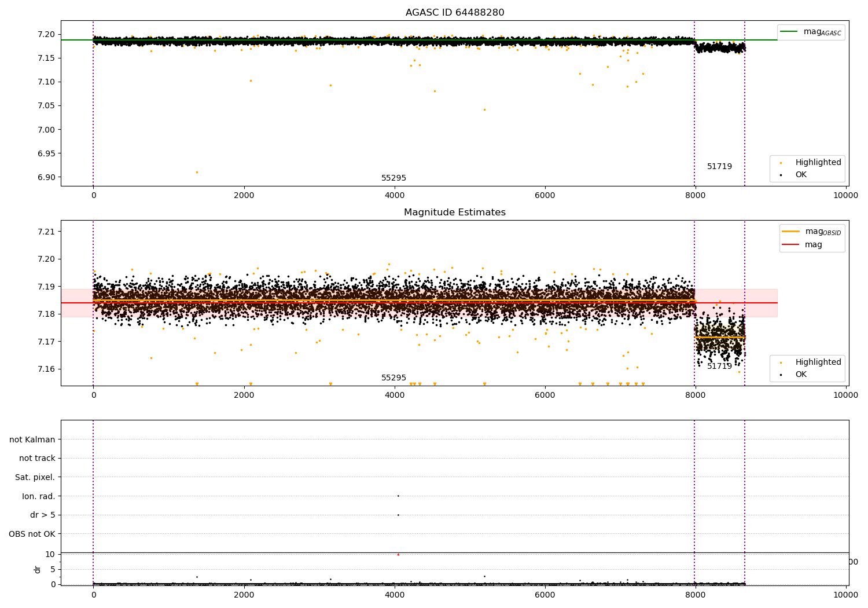Click the OK legend marker in the Magnitude Estimates plot
This screenshot has width=868, height=608.
point(780,375)
